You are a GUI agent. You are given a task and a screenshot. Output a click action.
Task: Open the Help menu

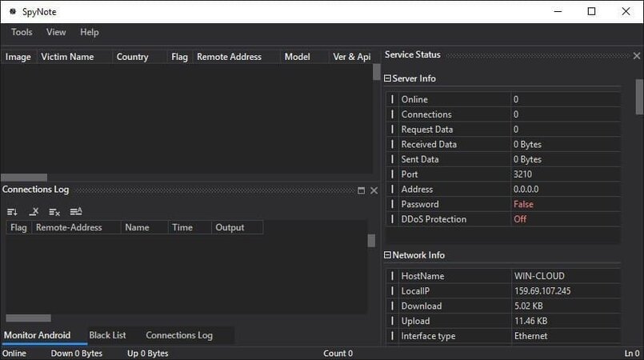[x=90, y=32]
